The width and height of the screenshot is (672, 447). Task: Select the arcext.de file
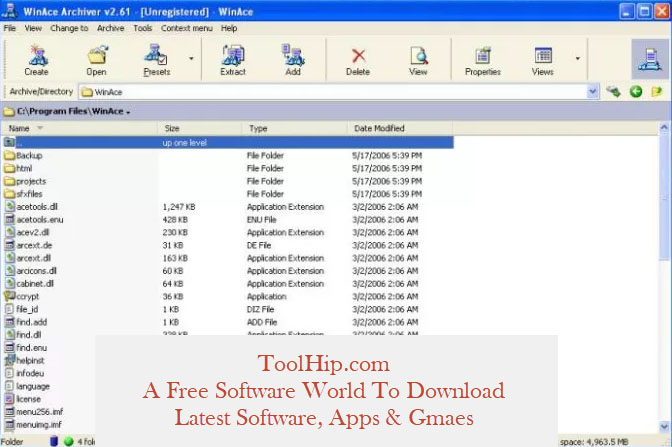(x=34, y=245)
